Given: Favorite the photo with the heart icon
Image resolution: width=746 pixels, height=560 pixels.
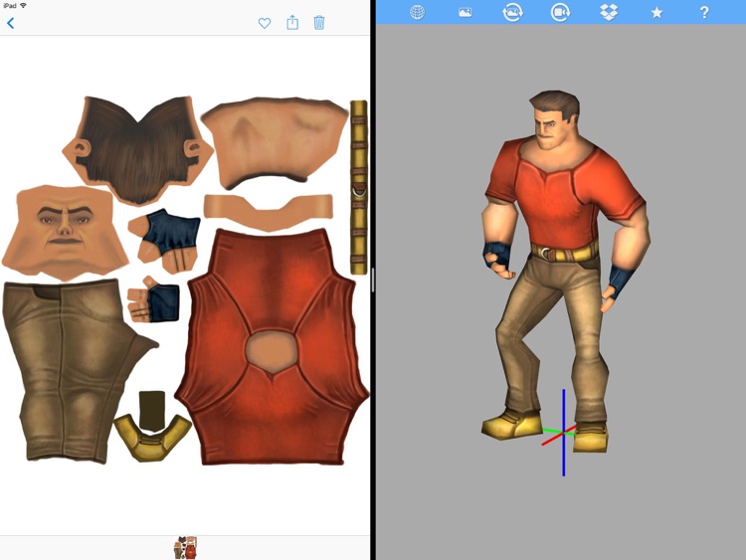Looking at the screenshot, I should pos(265,23).
